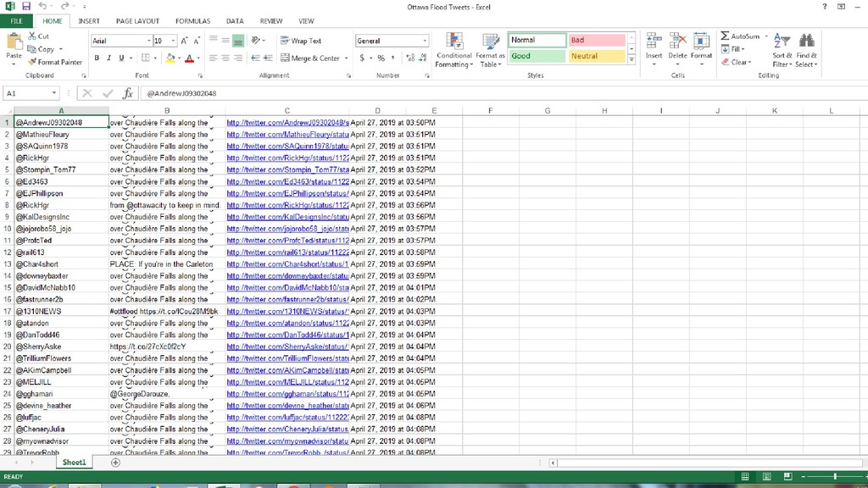Viewport: 868px width, 488px height.
Task: Align text to the right
Action: click(x=238, y=58)
